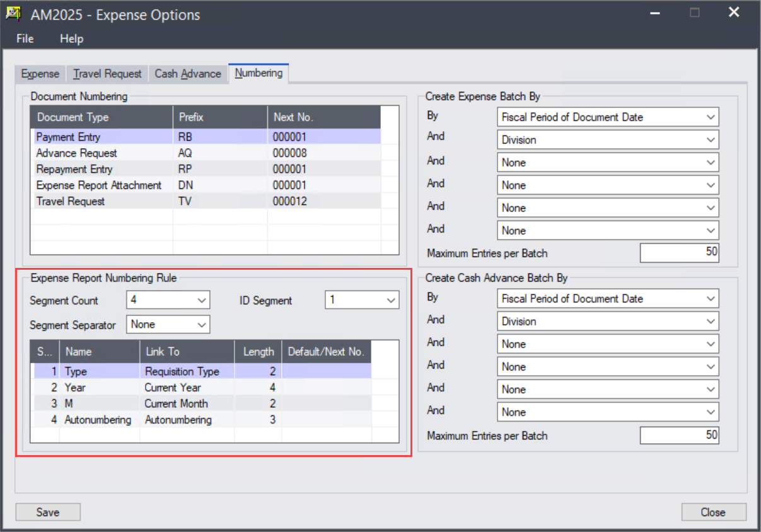Click the Length column header
This screenshot has height=532, width=761.
[x=259, y=352]
